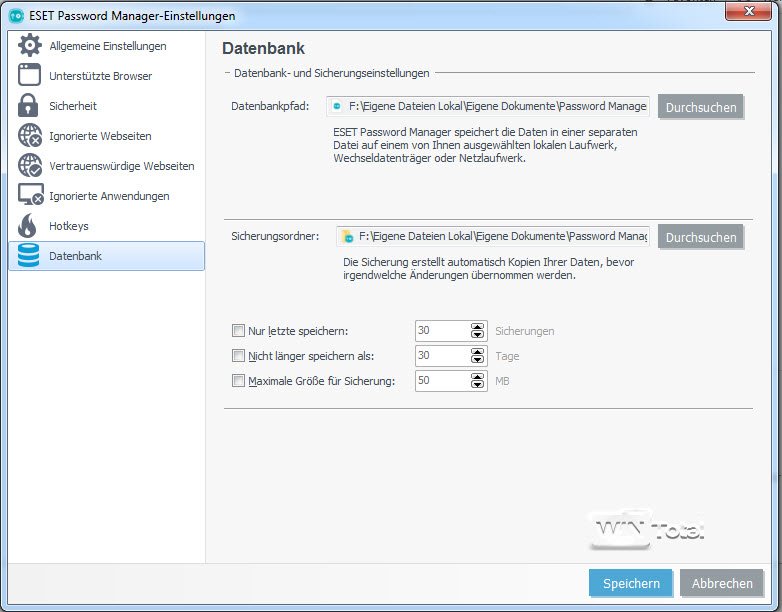Switch to Unterstützte Browser settings

[x=106, y=75]
